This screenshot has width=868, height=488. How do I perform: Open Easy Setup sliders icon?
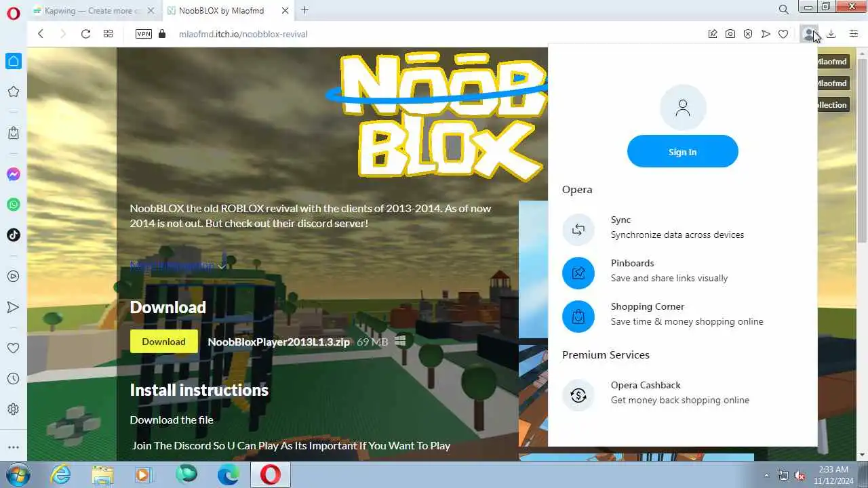854,34
